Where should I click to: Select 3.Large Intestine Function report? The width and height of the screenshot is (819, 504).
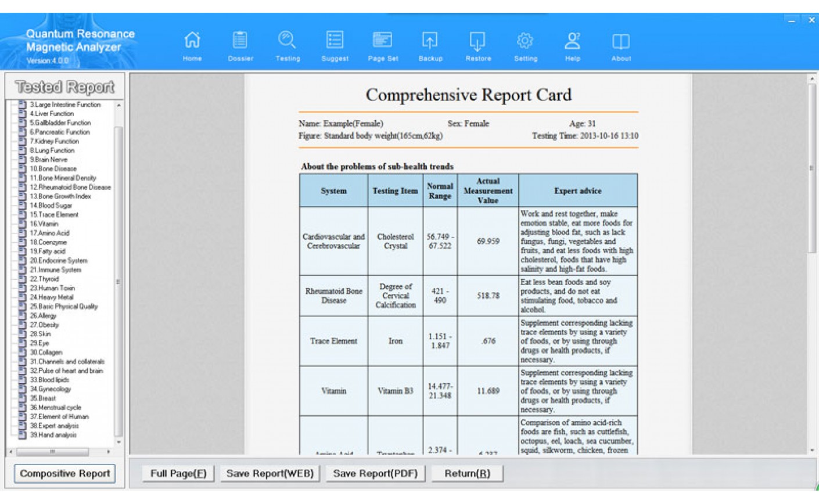point(65,105)
